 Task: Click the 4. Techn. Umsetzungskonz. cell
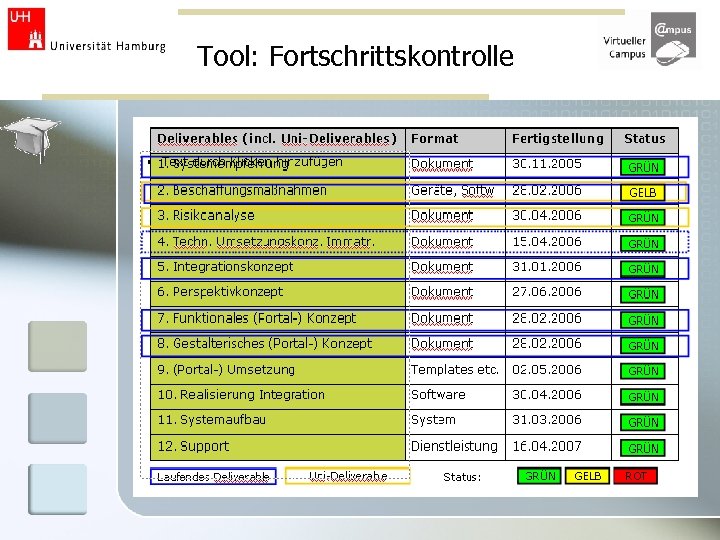click(278, 242)
